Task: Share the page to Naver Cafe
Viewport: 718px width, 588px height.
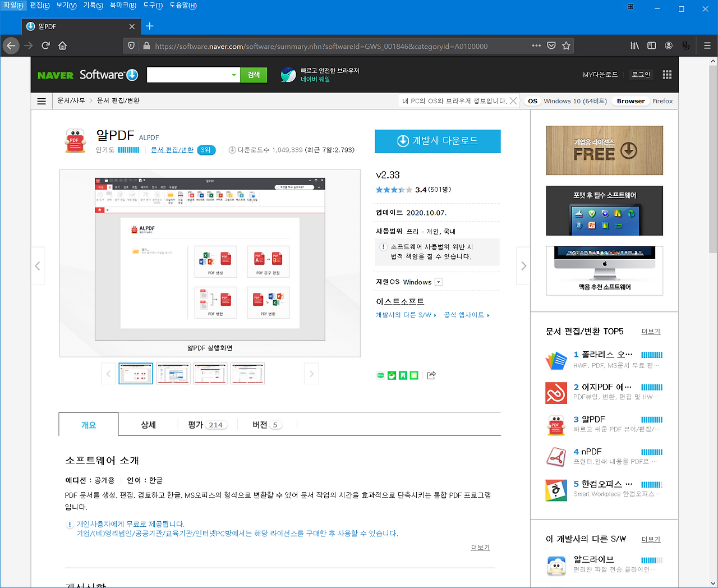Action: pyautogui.click(x=392, y=375)
